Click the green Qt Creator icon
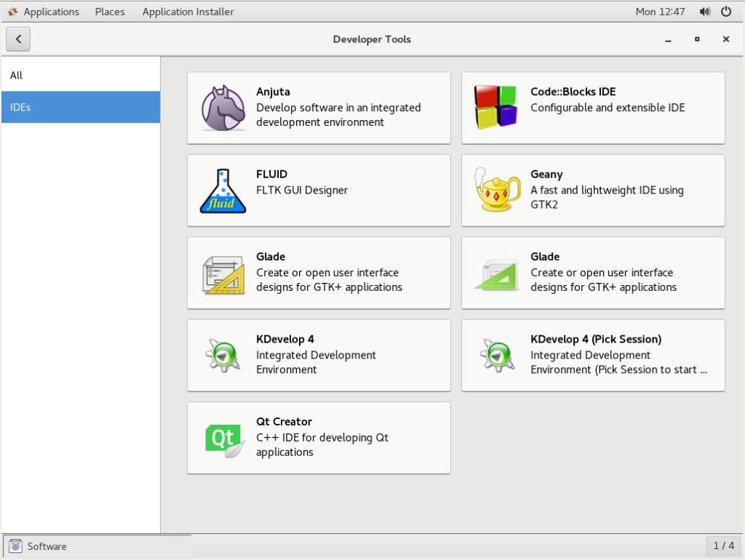 223,439
